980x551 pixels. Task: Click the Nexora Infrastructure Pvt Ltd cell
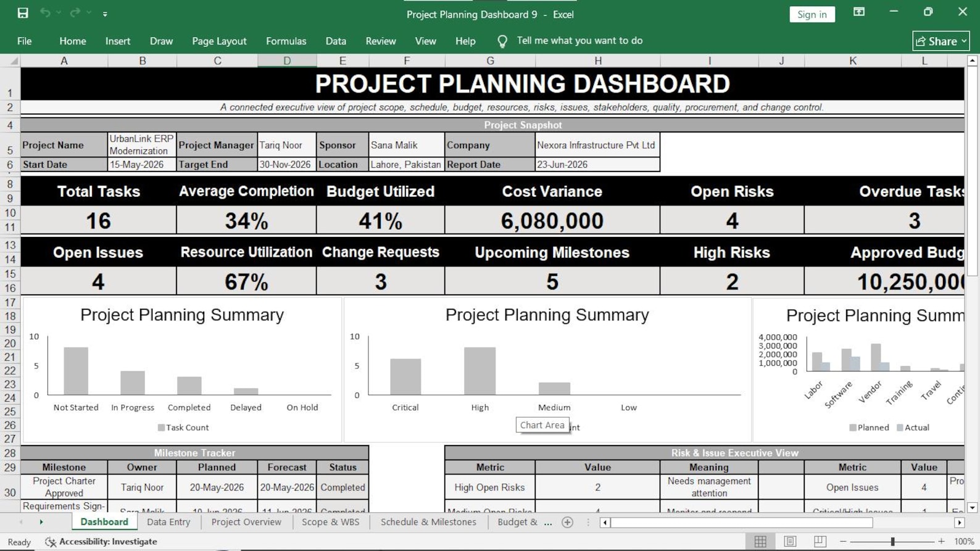click(597, 145)
